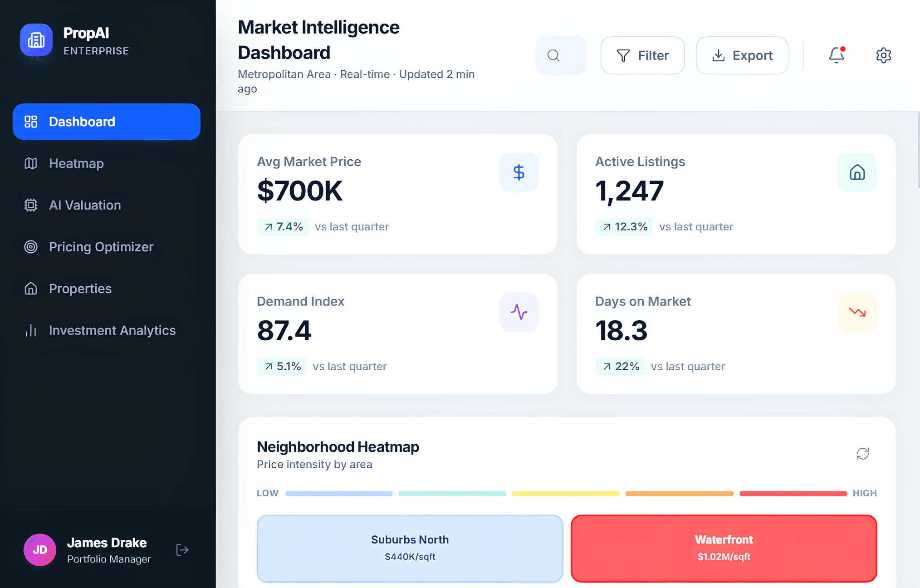This screenshot has width=920, height=588.
Task: Select the Pricing Optimizer target icon
Action: (x=30, y=247)
